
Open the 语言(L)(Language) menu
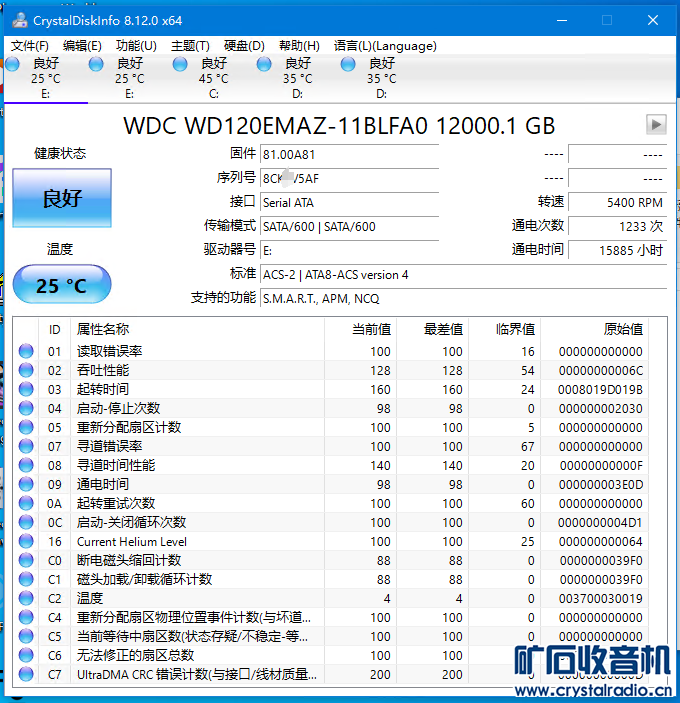pyautogui.click(x=385, y=46)
